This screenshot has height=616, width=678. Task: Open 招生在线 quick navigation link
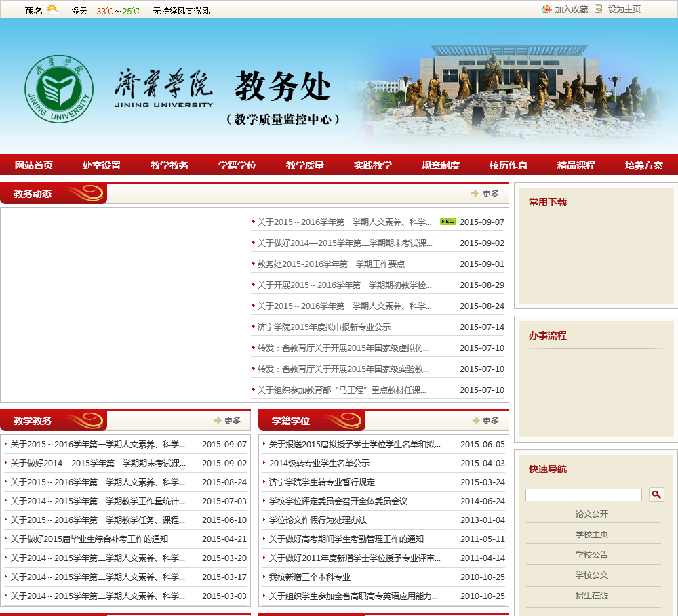[x=591, y=595]
